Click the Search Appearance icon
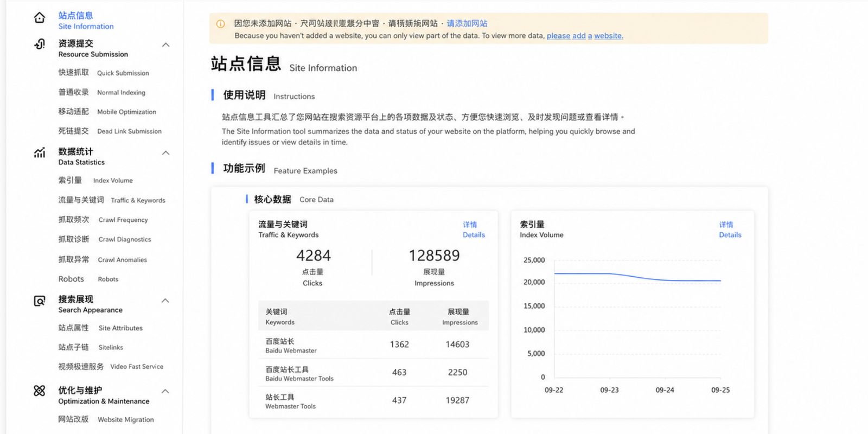Image resolution: width=868 pixels, height=434 pixels. point(40,301)
